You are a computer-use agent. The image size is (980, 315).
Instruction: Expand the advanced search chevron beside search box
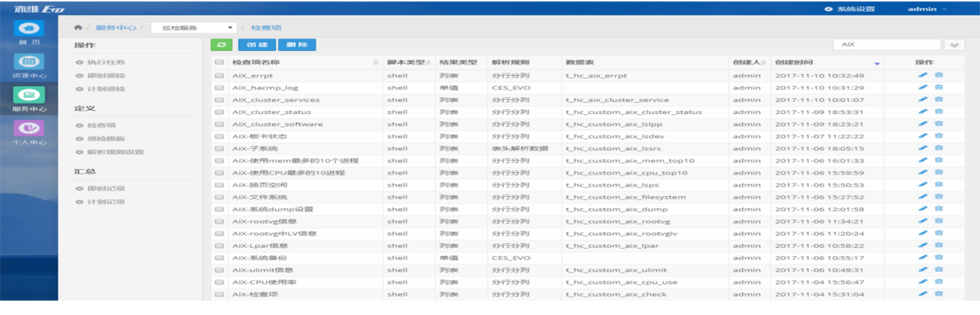tap(955, 45)
